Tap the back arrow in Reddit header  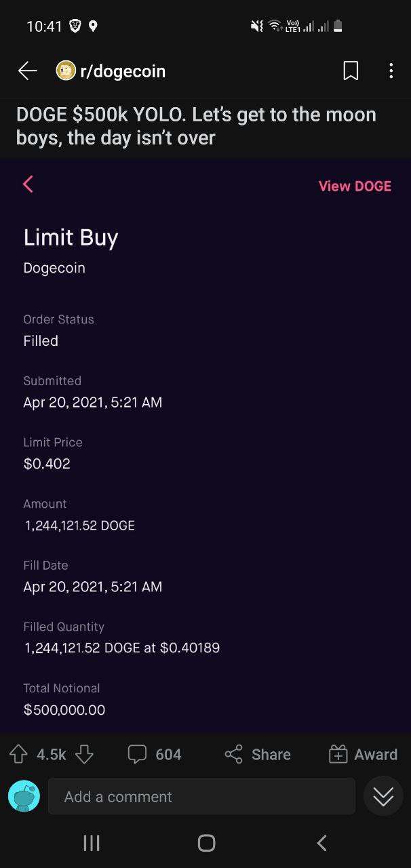(27, 71)
